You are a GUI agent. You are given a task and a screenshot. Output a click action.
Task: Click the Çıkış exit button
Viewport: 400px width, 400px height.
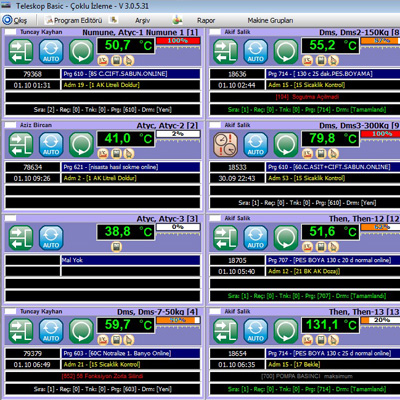pyautogui.click(x=15, y=20)
